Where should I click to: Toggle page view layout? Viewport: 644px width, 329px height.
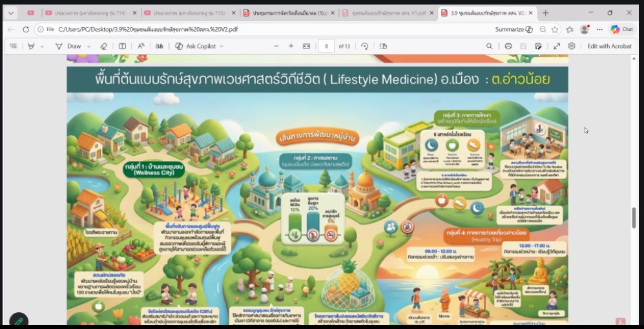(383, 46)
